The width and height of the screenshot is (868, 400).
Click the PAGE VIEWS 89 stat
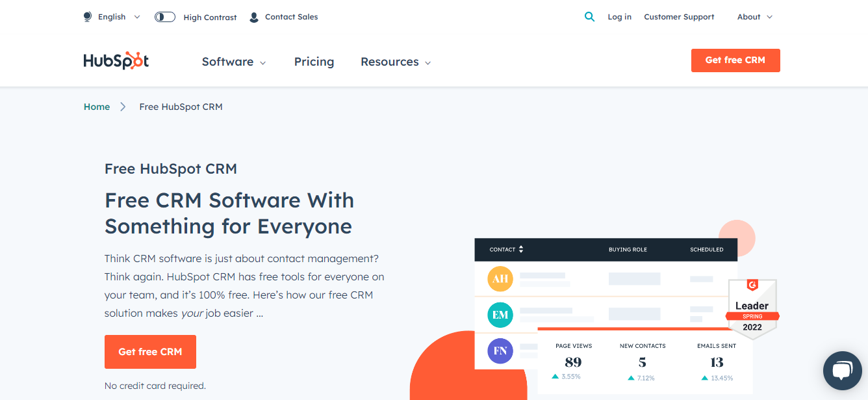(x=574, y=362)
